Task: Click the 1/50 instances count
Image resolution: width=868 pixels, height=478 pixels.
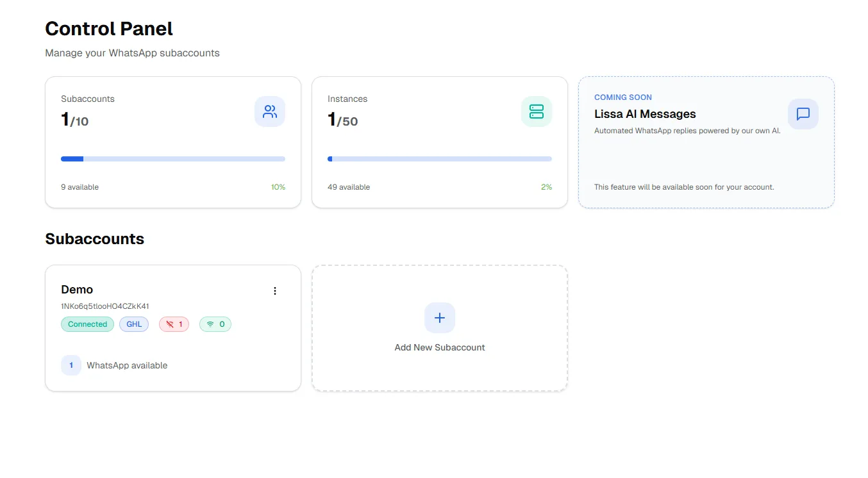Action: [343, 120]
